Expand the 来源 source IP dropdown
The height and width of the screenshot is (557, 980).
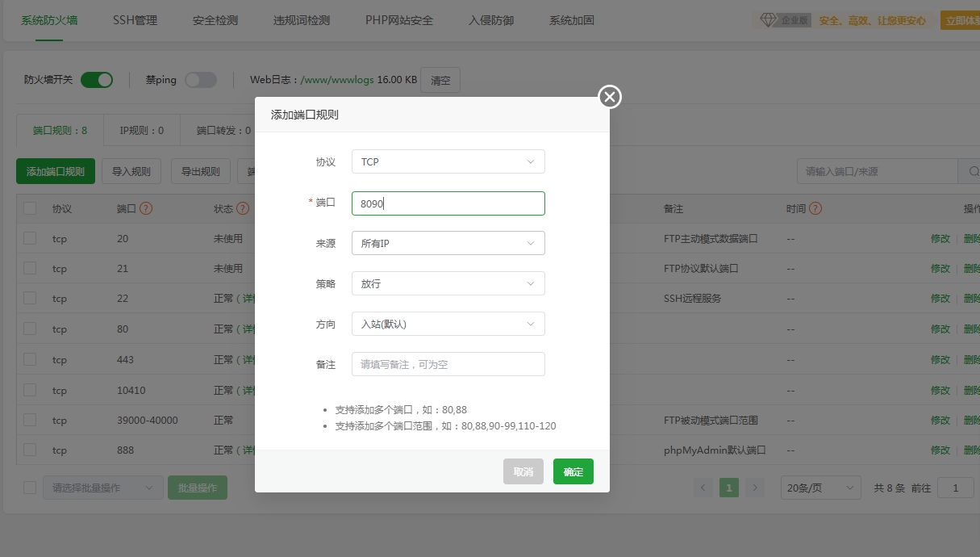coord(448,242)
